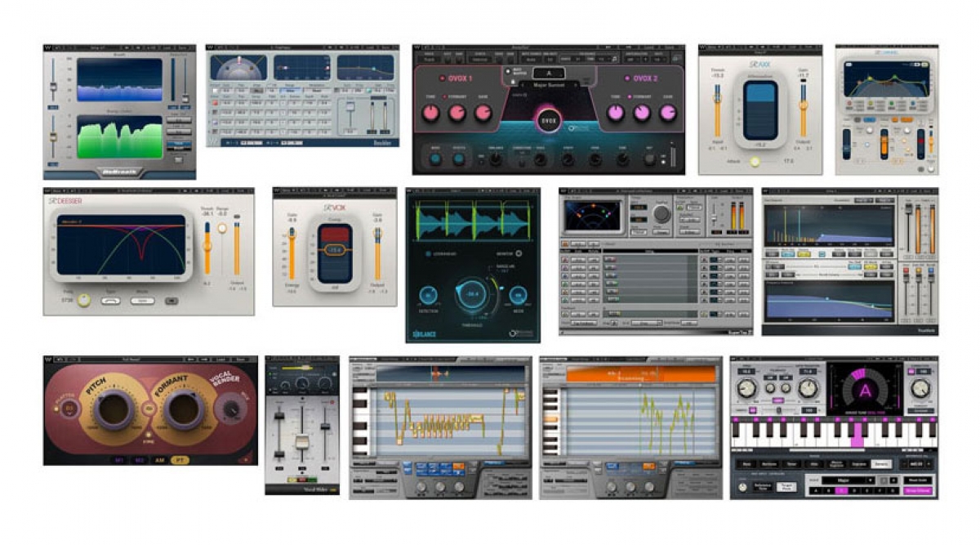
Task: Click the center Rider fader in Vocal Rider
Action: click(x=302, y=443)
